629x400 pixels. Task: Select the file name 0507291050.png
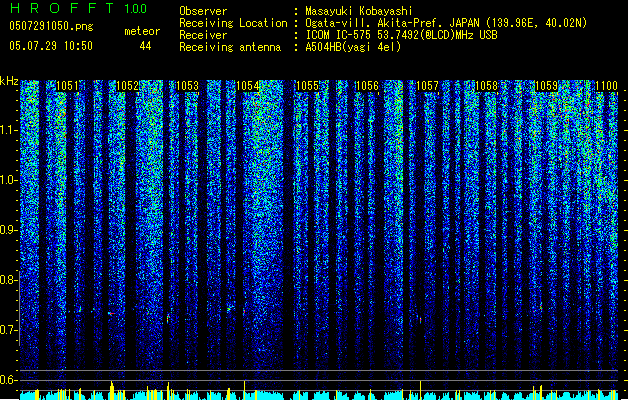pos(51,26)
